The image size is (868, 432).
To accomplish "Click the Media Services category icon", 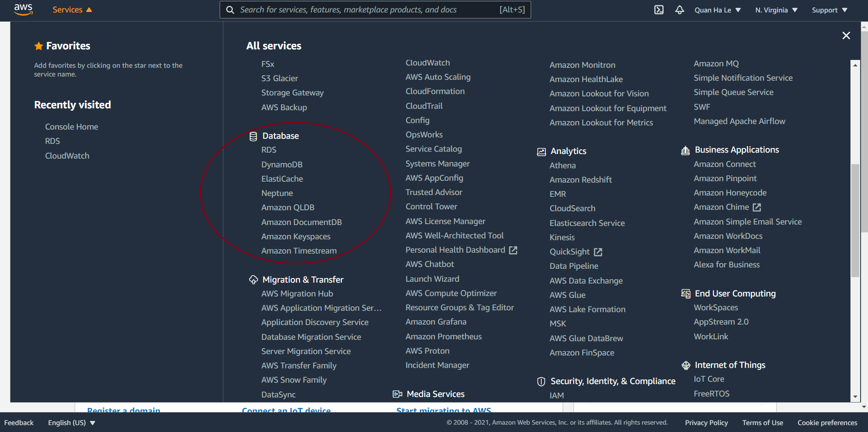I will coord(397,394).
